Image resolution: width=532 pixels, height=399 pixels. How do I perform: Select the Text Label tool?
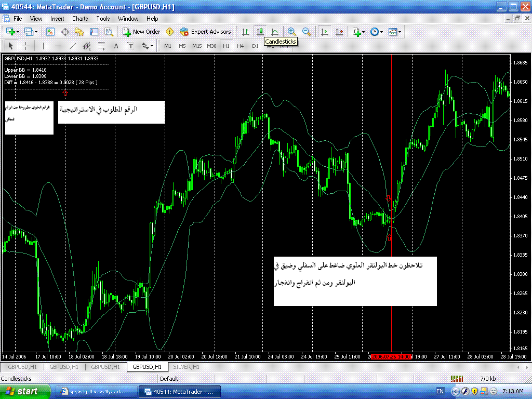coord(130,46)
